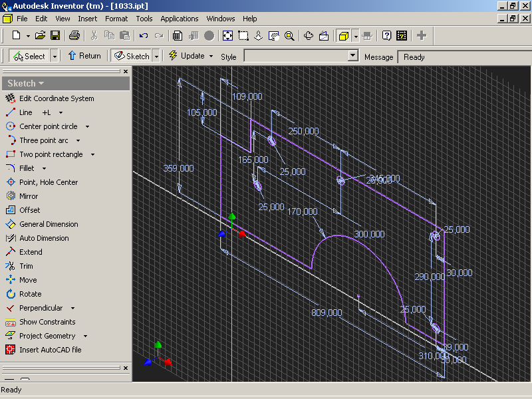Select the Fillet tool
The width and height of the screenshot is (532, 399).
(20, 168)
